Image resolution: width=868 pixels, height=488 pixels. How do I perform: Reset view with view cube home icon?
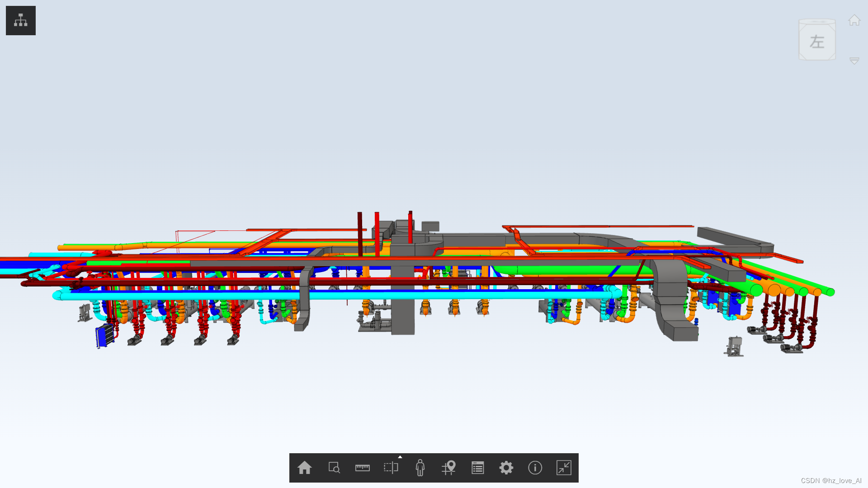click(x=854, y=20)
